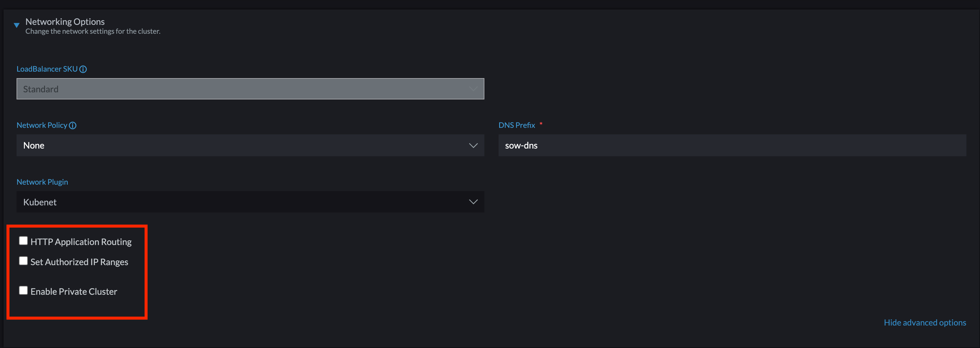The height and width of the screenshot is (348, 980).
Task: Click the Network Plugin label
Action: [x=42, y=182]
